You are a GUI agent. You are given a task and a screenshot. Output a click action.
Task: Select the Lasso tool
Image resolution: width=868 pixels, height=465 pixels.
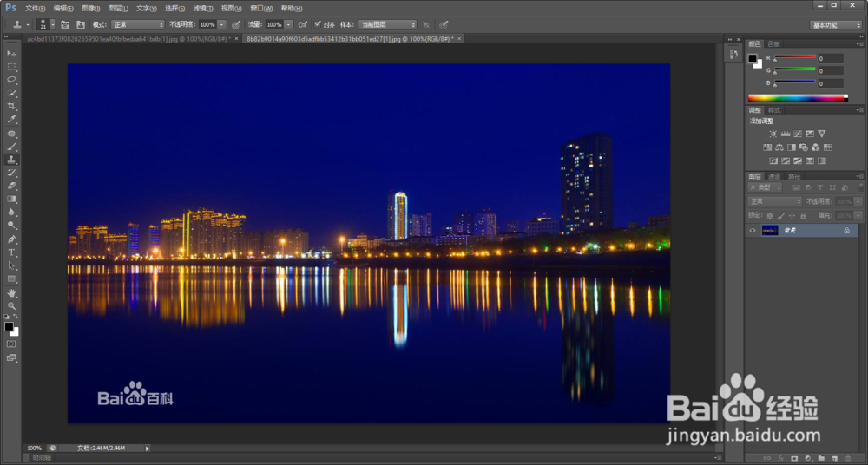tap(11, 80)
